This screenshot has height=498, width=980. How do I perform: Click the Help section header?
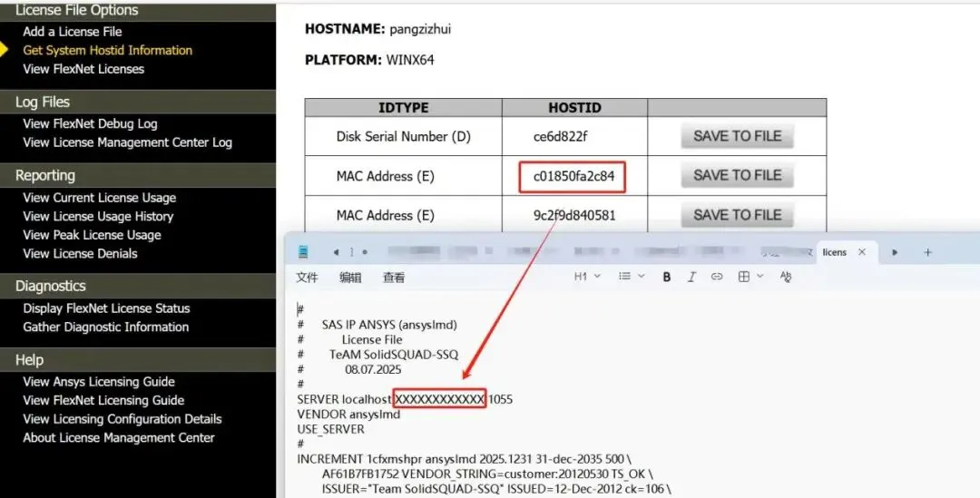[x=138, y=360]
